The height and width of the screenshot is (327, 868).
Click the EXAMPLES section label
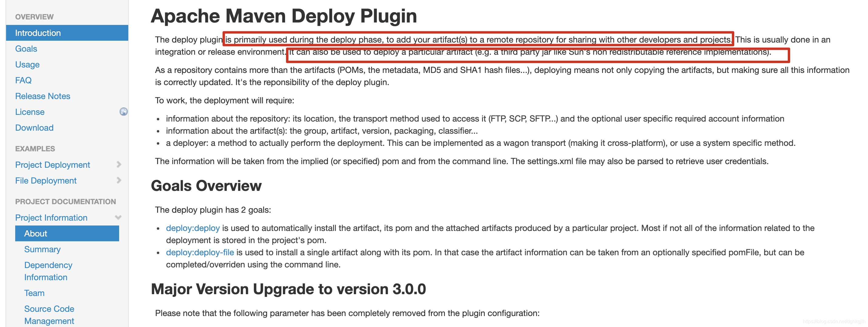click(x=35, y=149)
